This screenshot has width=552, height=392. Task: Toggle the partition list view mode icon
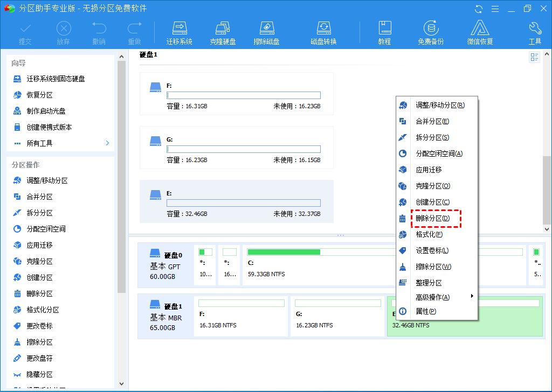click(x=534, y=58)
